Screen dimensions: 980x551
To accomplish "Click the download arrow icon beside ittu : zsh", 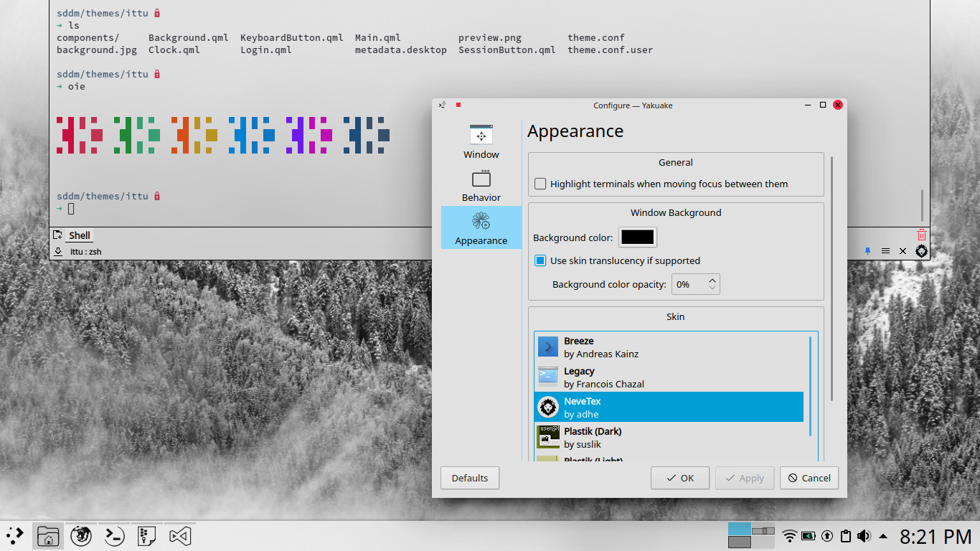I will [x=58, y=252].
